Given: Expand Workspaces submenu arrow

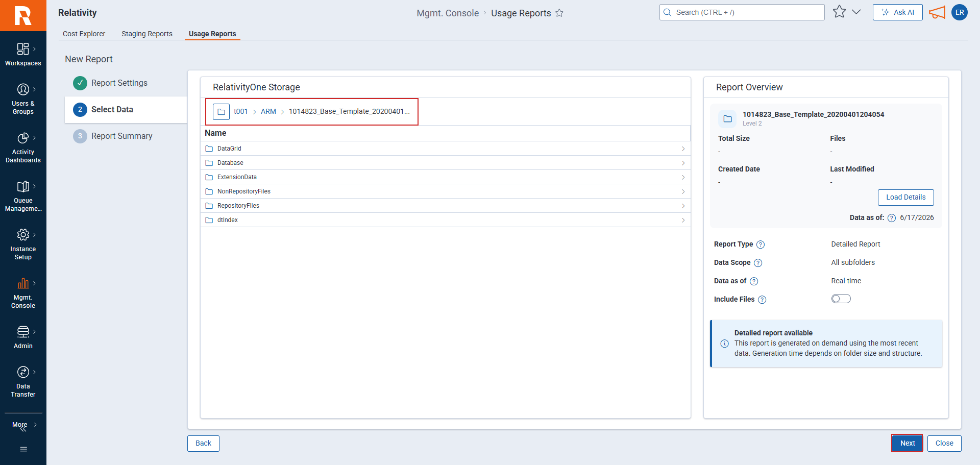Looking at the screenshot, I should click(34, 49).
